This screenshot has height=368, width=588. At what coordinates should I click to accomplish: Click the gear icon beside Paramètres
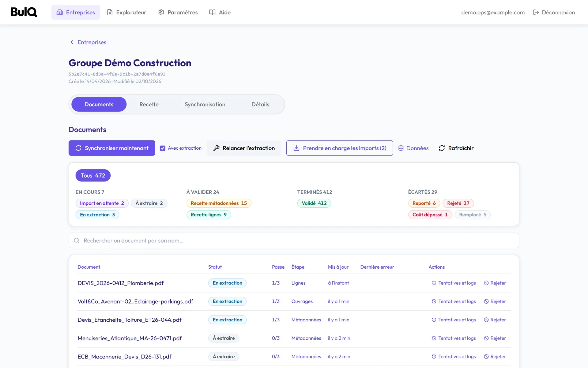click(161, 12)
